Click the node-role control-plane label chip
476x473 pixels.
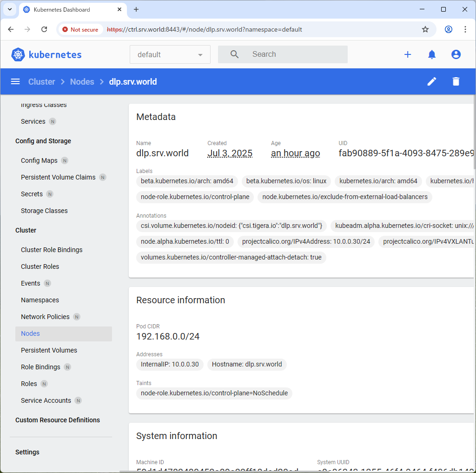tap(195, 197)
